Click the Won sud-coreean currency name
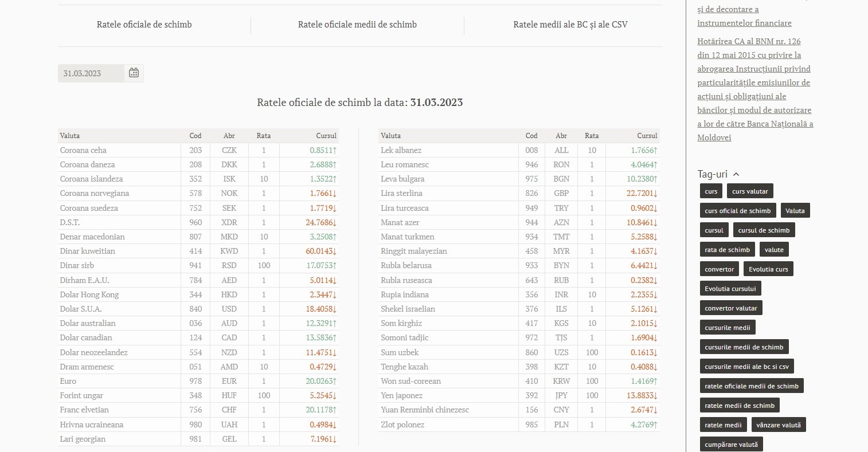 411,381
